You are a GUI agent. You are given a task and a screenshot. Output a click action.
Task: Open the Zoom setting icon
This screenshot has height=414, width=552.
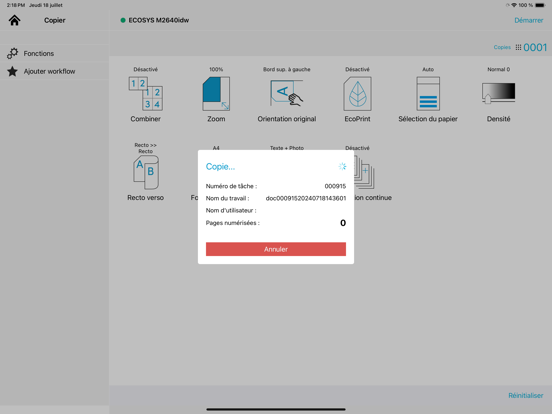click(x=216, y=94)
